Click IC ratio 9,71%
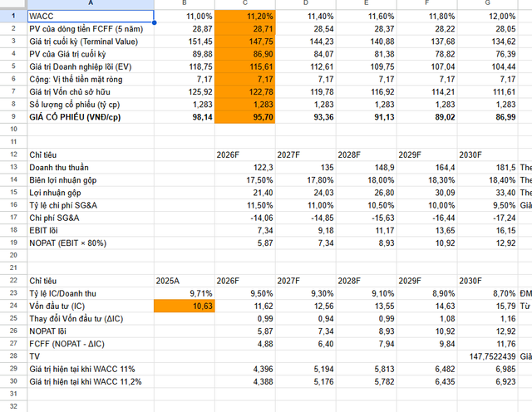This screenshot has width=532, height=412. point(185,294)
